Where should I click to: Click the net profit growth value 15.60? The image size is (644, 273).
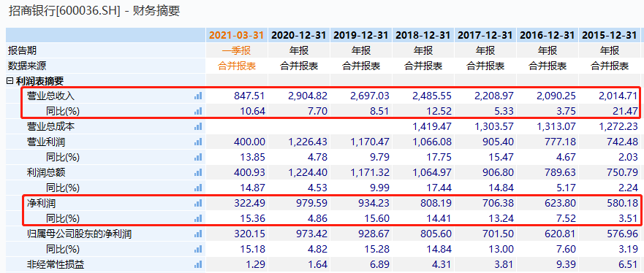tap(377, 218)
